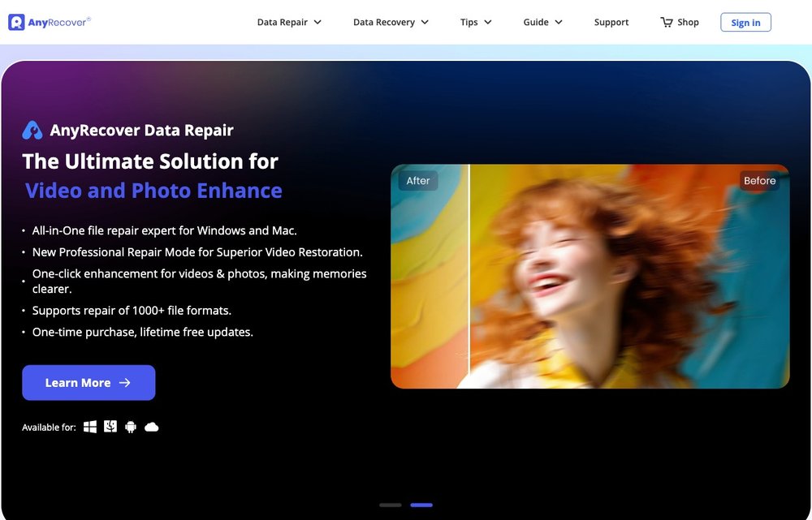812x520 pixels.
Task: Click 'All-in-One file repair expert' bullet text
Action: [164, 230]
